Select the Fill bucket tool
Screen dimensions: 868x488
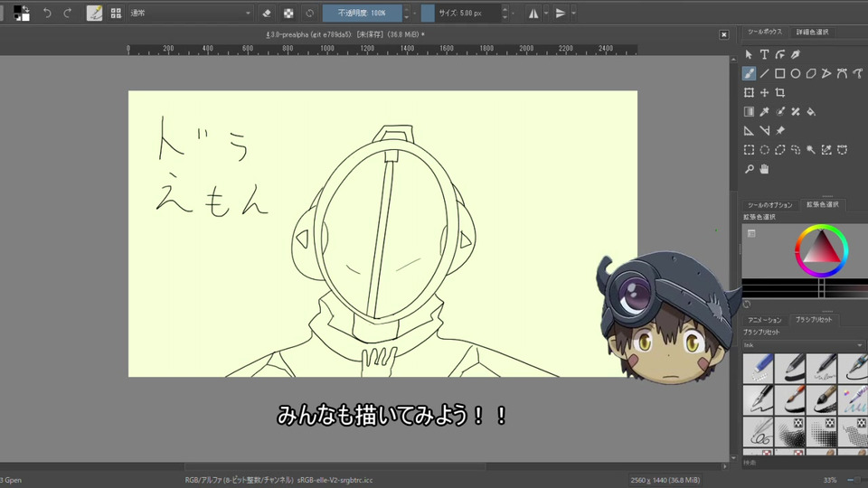click(x=811, y=112)
